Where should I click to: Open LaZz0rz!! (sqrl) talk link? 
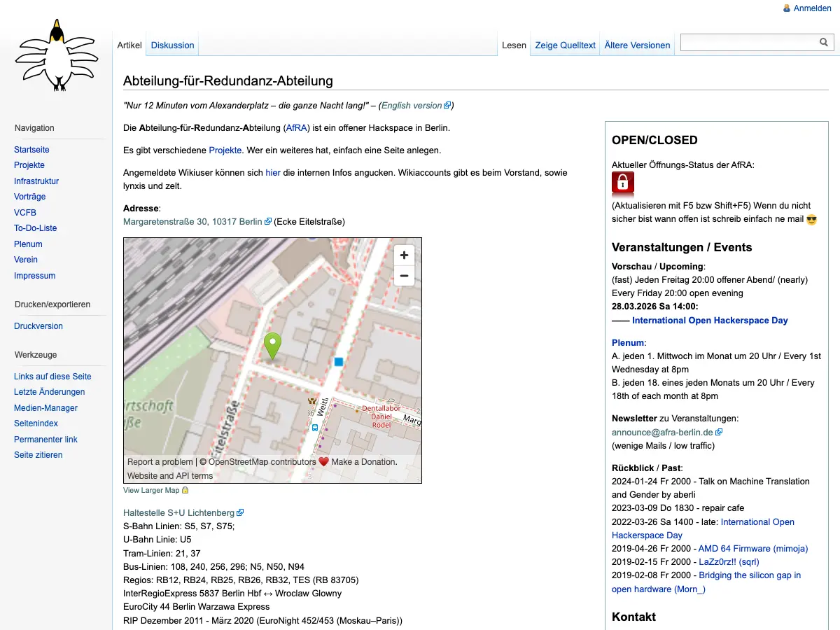[729, 562]
